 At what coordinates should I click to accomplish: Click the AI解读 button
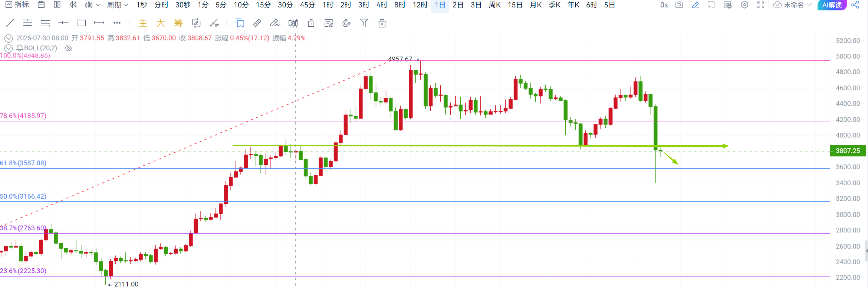[832, 5]
